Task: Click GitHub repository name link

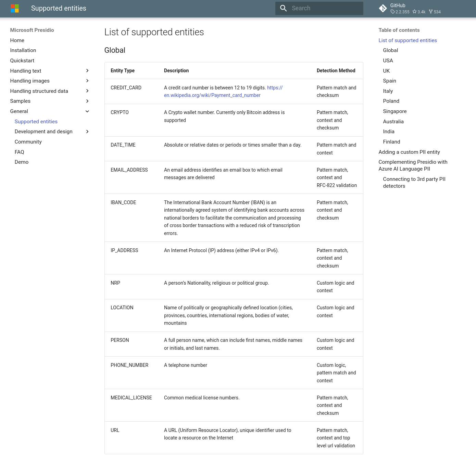Action: [x=398, y=5]
